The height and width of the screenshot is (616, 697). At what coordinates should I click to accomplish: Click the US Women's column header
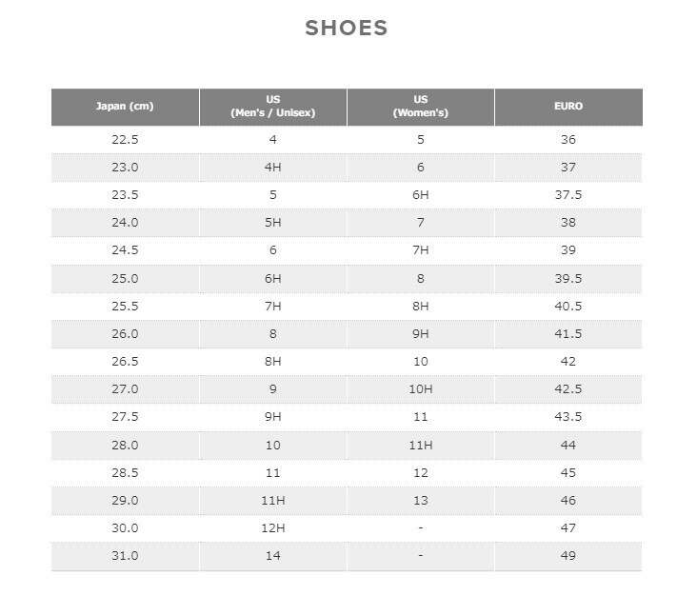(x=421, y=107)
